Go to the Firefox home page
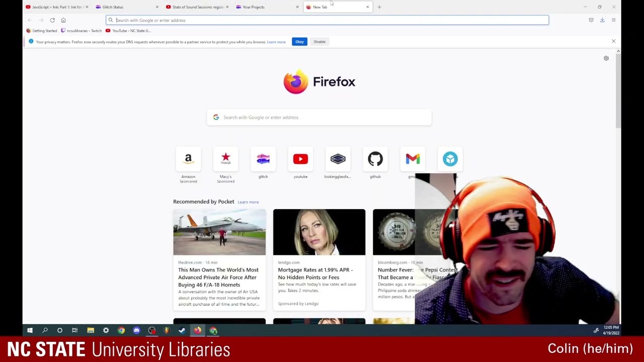This screenshot has width=644, height=362. pyautogui.click(x=63, y=20)
